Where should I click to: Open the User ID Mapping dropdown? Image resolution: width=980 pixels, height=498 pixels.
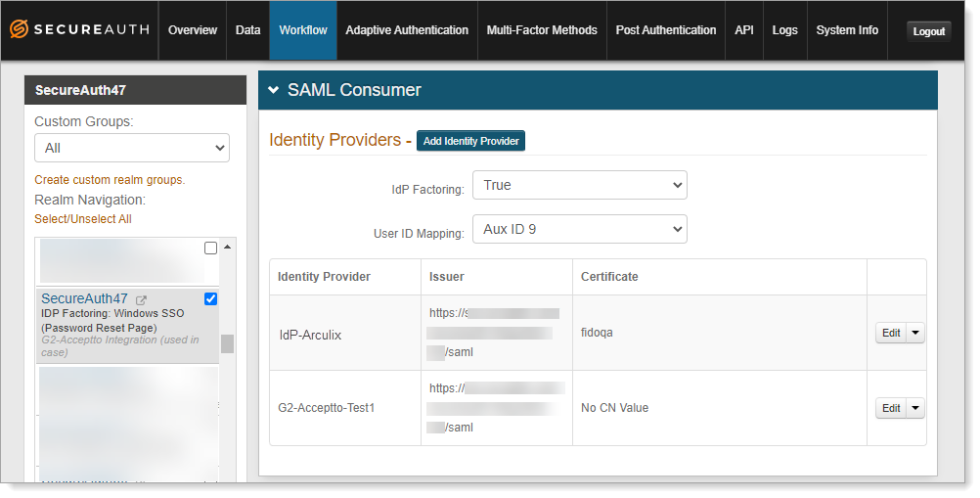click(x=579, y=229)
